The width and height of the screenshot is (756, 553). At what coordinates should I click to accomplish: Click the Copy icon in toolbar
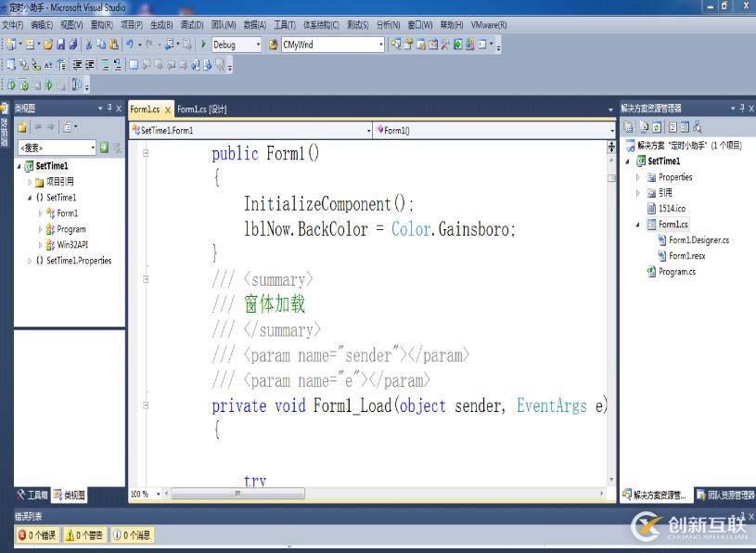101,45
